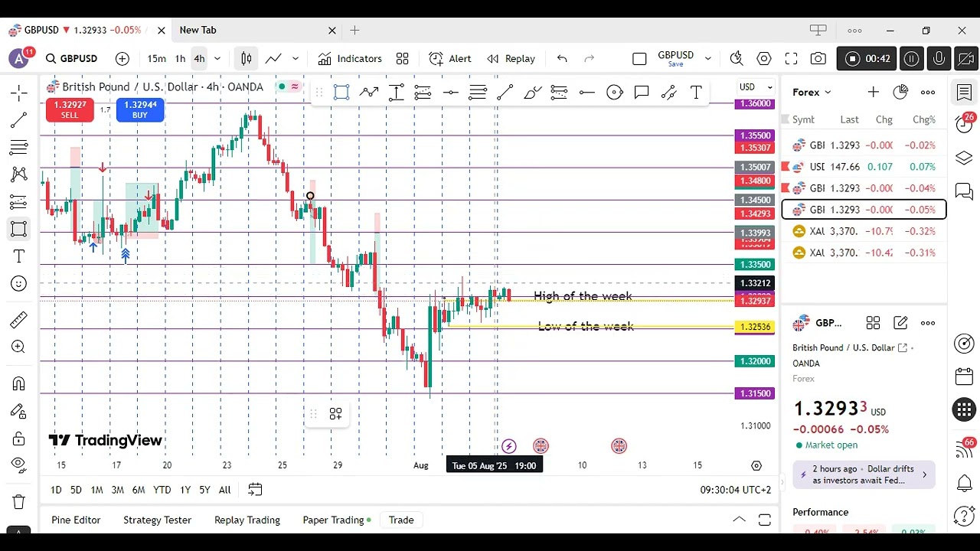
Task: Expand the layout Save dropdown arrow
Action: (708, 59)
